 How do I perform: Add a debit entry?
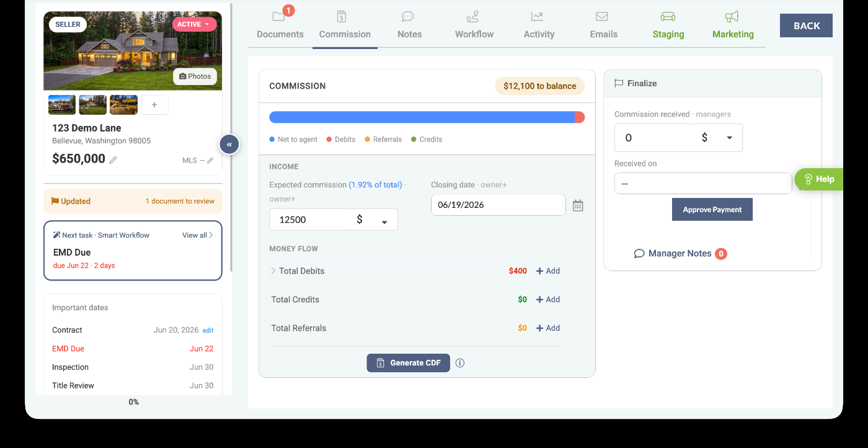point(548,271)
